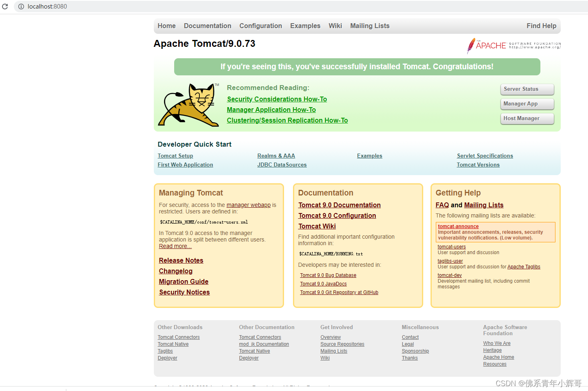Open Servlet Specifications link
The height and width of the screenshot is (391, 588).
(485, 156)
